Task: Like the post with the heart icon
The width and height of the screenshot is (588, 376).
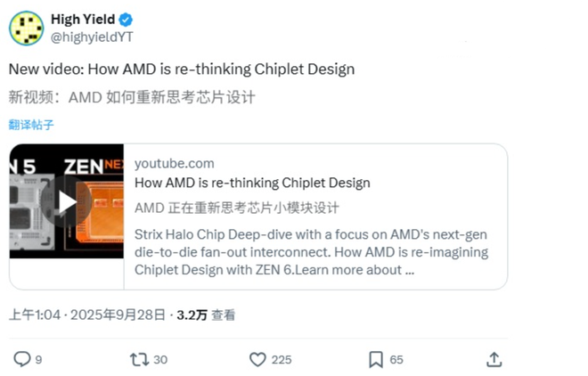Action: tap(257, 359)
